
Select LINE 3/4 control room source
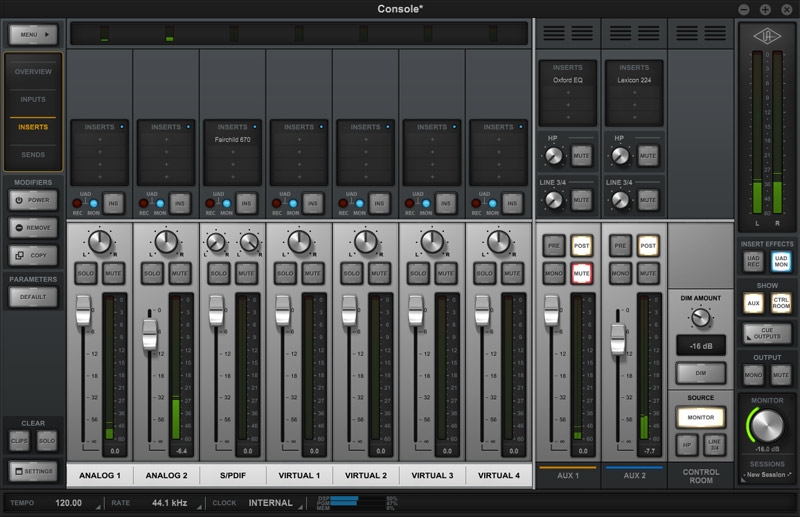(x=714, y=445)
